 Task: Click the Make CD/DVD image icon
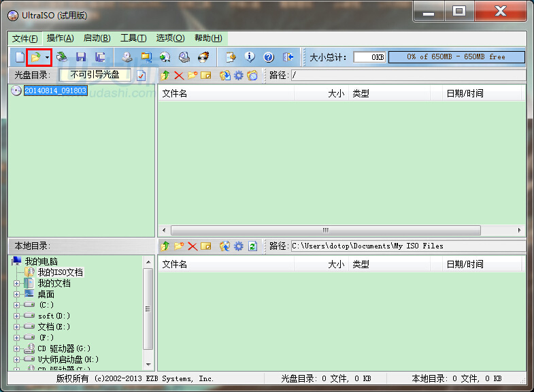coord(127,57)
